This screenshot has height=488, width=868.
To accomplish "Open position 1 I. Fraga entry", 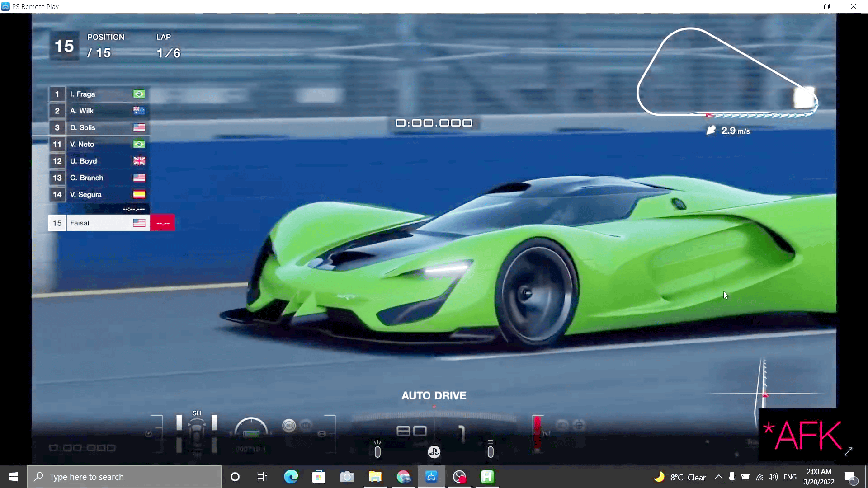I will coord(97,94).
